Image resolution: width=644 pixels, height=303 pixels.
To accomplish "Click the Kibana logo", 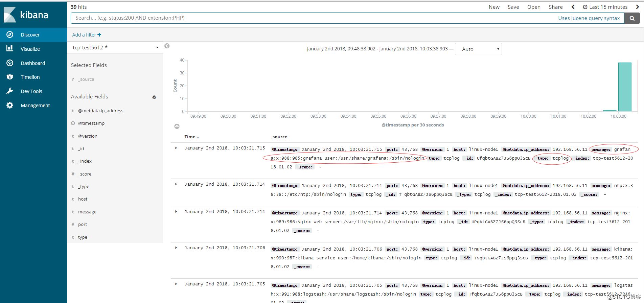I will click(x=26, y=15).
